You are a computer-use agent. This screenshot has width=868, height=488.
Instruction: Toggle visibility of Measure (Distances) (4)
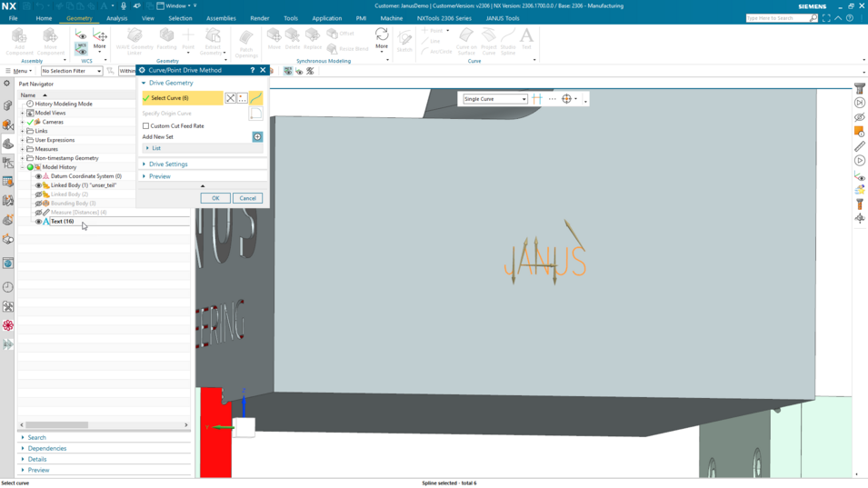tap(38, 213)
